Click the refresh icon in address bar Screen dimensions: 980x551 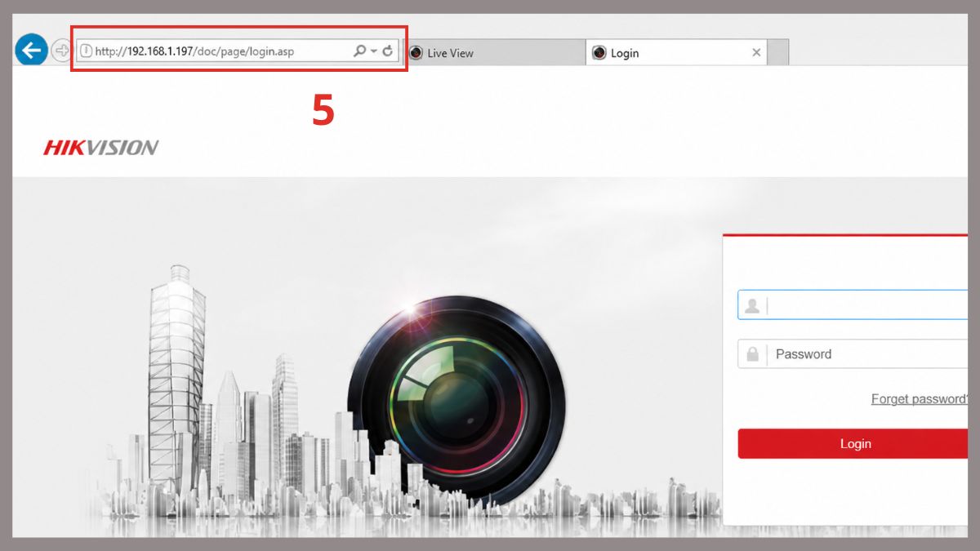[x=388, y=51]
